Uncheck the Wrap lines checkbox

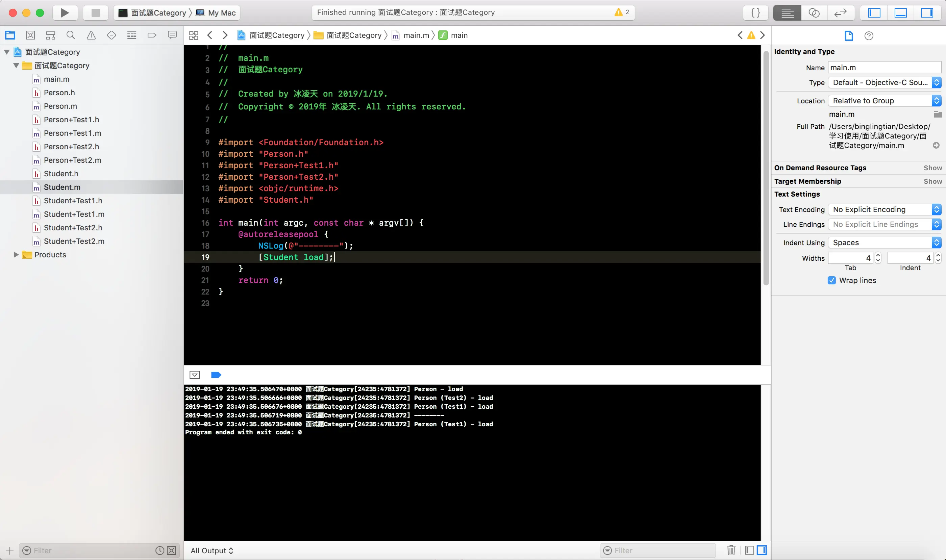coord(831,280)
